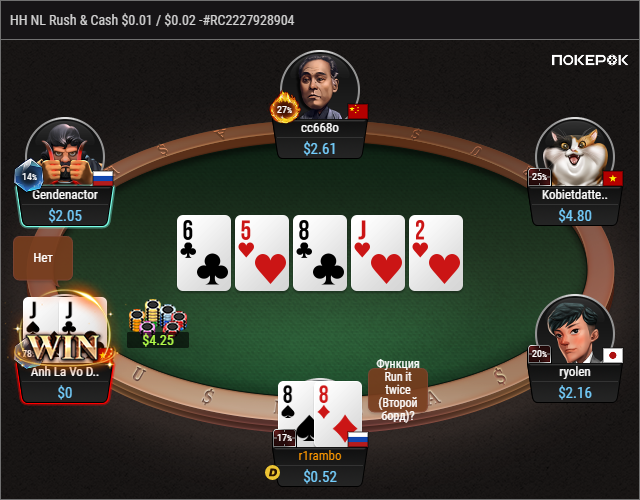The image size is (640, 500).
Task: Click r1rambo's 17% badge
Action: (x=284, y=438)
